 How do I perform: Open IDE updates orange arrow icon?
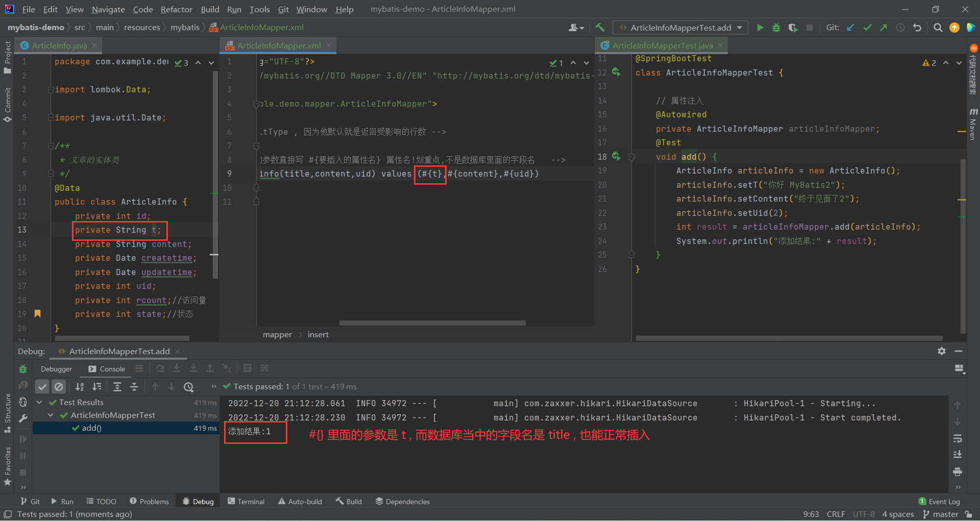(x=954, y=28)
